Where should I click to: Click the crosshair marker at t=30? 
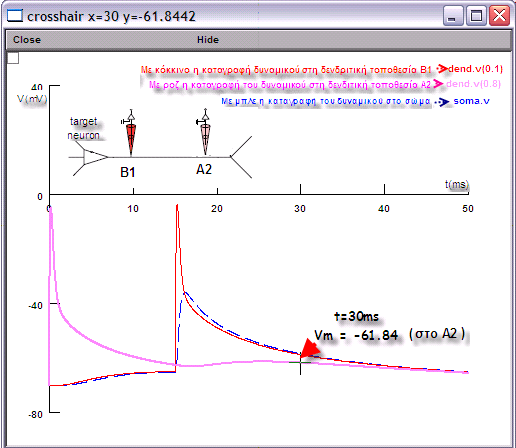tap(300, 362)
